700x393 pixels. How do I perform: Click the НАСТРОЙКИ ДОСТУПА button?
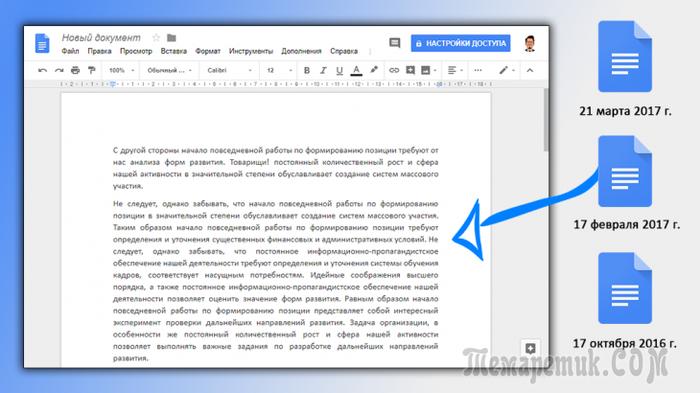click(x=461, y=43)
